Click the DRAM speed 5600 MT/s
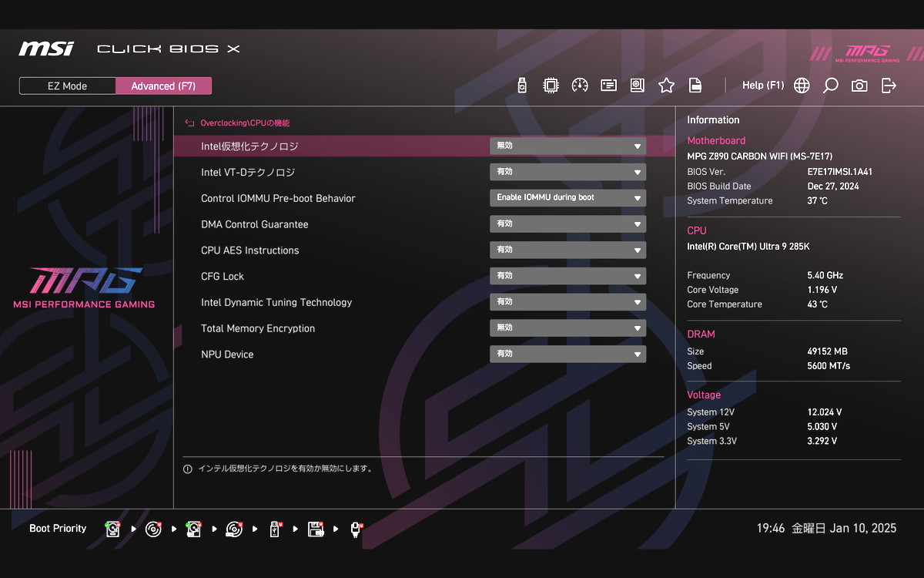 829,366
